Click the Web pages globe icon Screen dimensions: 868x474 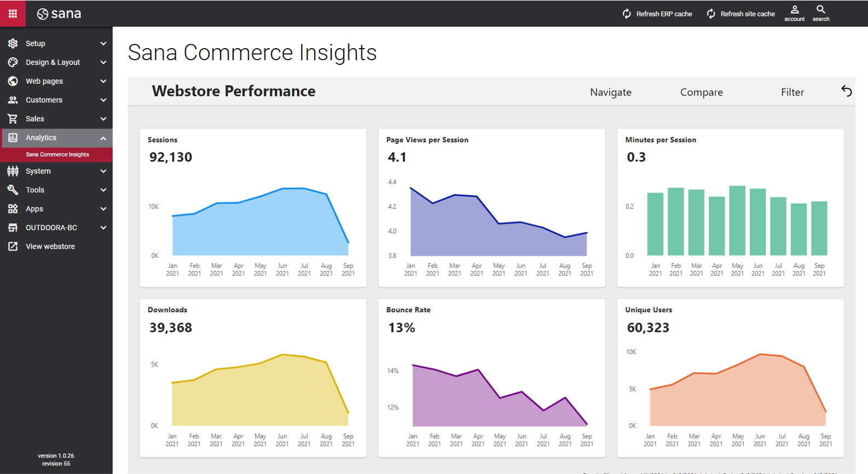13,81
